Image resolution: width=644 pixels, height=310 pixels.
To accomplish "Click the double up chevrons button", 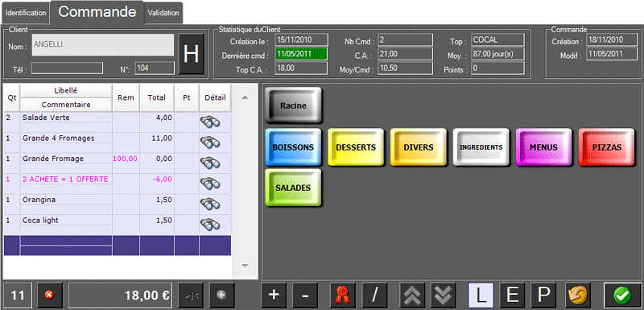I will point(412,295).
